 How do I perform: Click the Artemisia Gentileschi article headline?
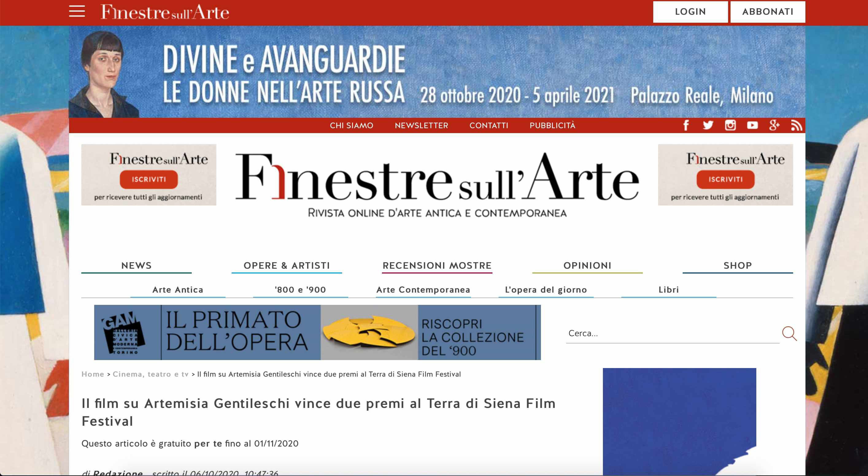pos(318,412)
